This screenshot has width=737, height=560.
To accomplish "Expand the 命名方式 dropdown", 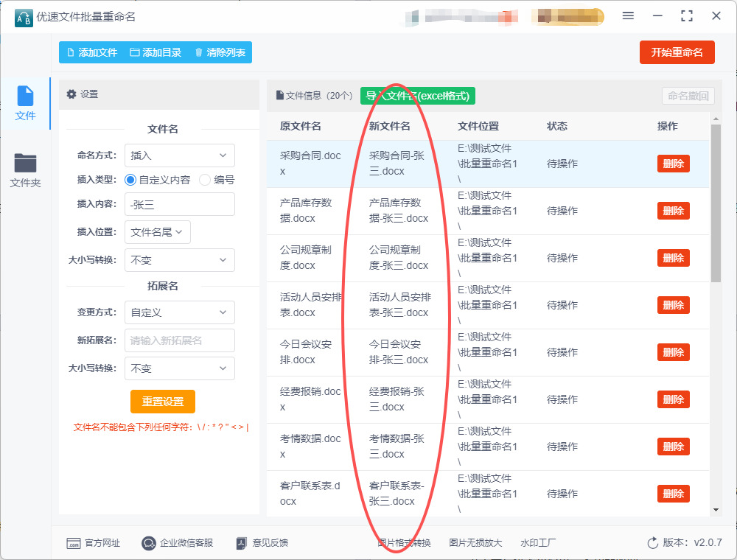I will [179, 155].
